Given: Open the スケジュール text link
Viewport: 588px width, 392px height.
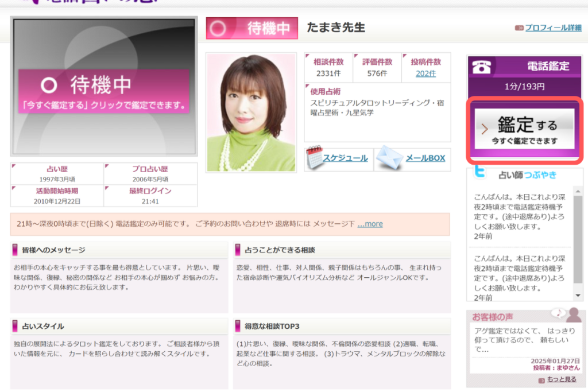Looking at the screenshot, I should click(x=345, y=158).
